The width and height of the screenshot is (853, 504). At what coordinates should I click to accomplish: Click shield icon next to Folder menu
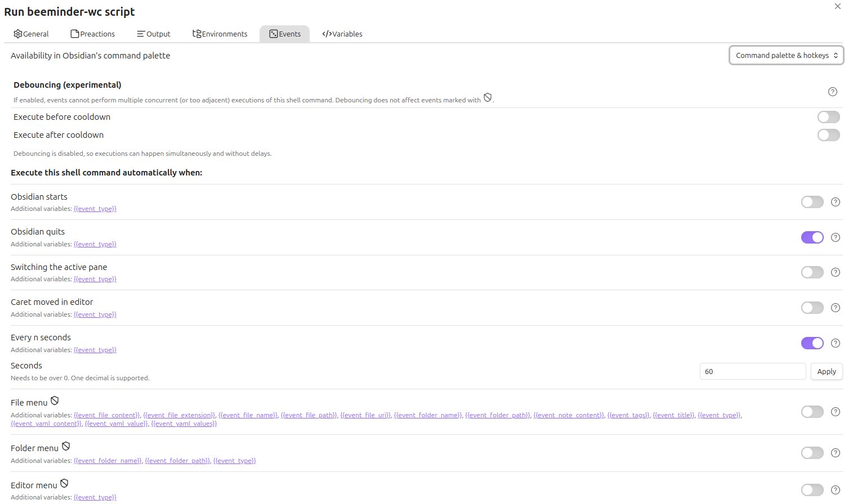(66, 447)
